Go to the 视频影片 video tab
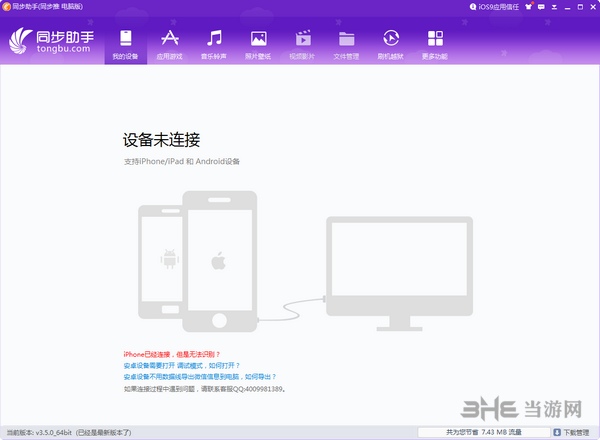Viewport: 600px width, 440px height. [x=302, y=44]
